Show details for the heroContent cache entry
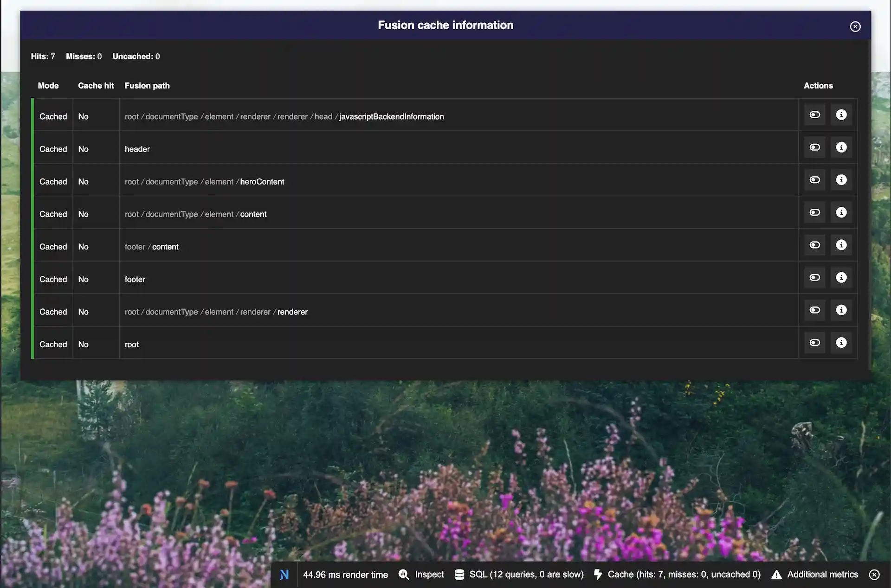891x588 pixels. tap(841, 180)
